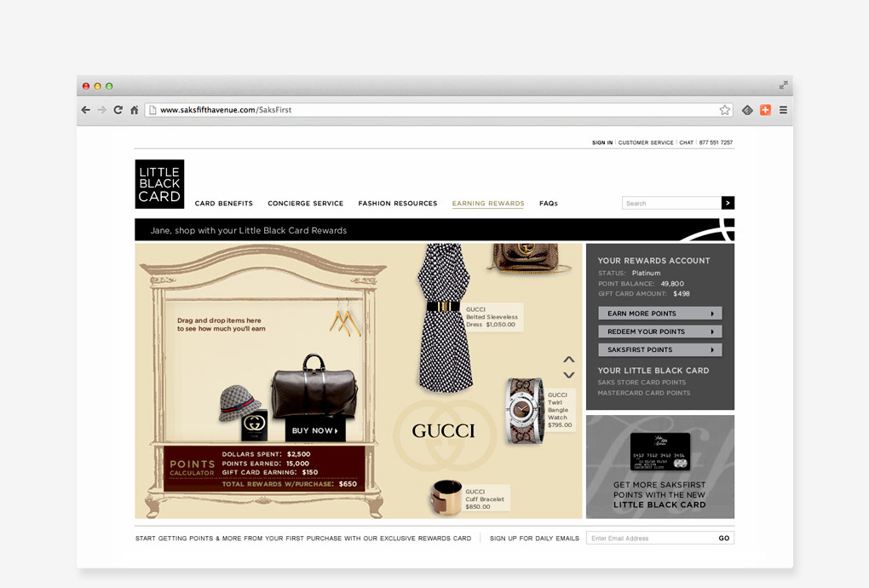Click the brown duffle bag in wardrobe
This screenshot has height=588, width=869.
(314, 388)
